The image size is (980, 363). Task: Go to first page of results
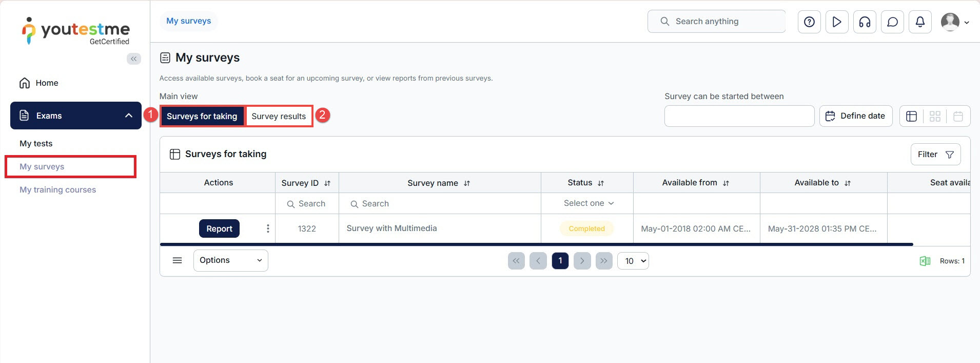coord(516,261)
